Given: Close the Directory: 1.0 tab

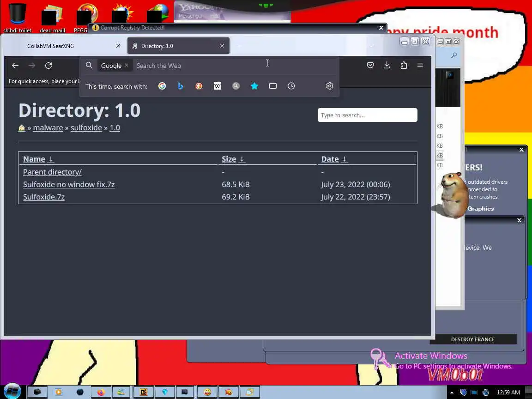Looking at the screenshot, I should [222, 46].
